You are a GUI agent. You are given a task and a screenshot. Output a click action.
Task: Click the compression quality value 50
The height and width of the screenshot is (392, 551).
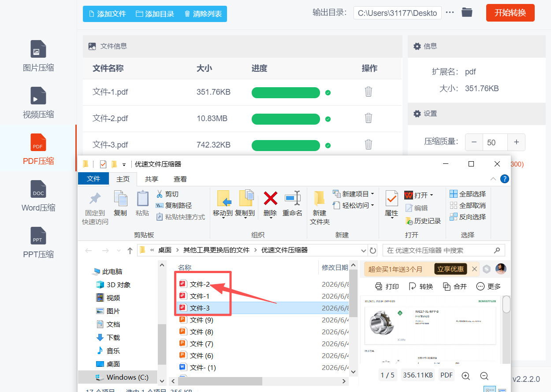(x=495, y=142)
